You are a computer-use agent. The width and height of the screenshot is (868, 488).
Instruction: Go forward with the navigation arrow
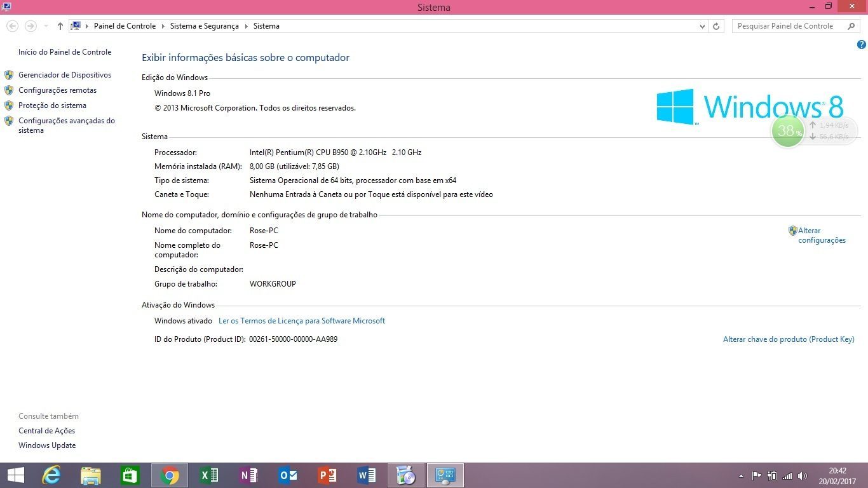pyautogui.click(x=31, y=26)
